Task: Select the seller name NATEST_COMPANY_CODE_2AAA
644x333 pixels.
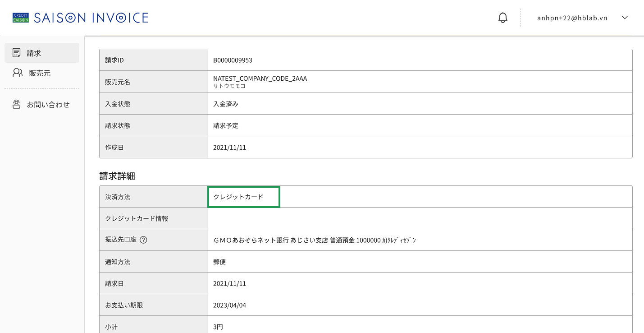Action: coord(260,79)
